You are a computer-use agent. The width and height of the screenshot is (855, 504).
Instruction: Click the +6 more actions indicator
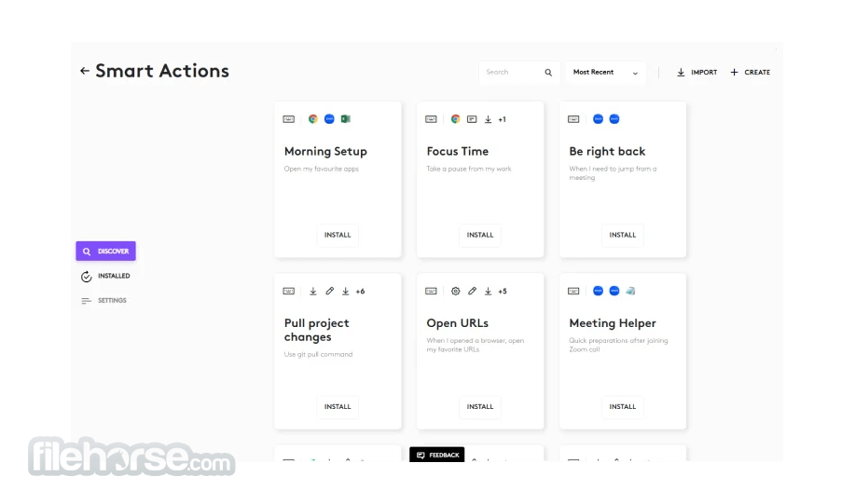click(x=360, y=292)
